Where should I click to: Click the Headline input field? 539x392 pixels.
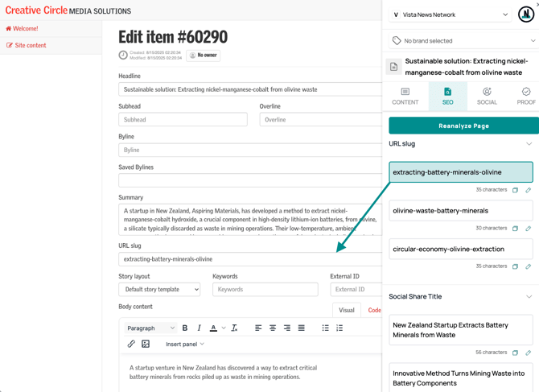250,89
